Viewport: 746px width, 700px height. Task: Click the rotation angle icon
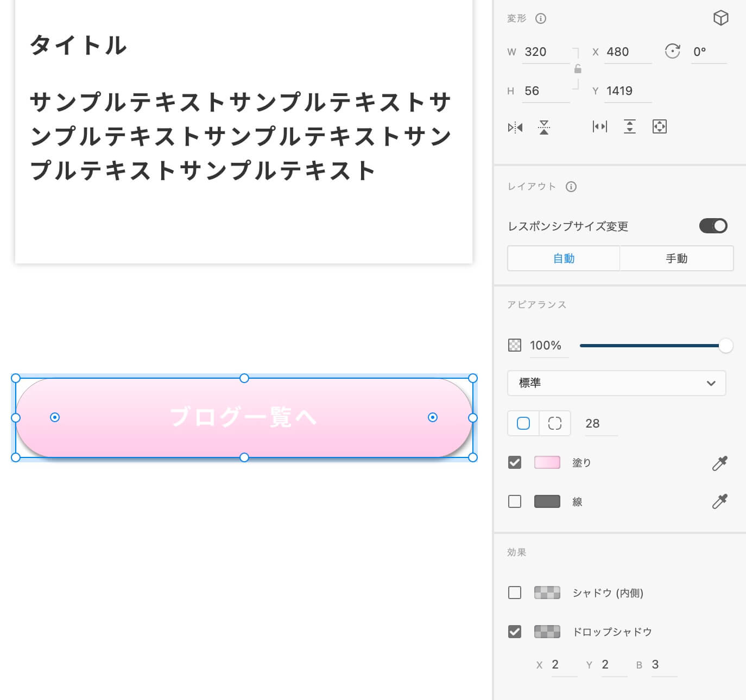coord(672,52)
